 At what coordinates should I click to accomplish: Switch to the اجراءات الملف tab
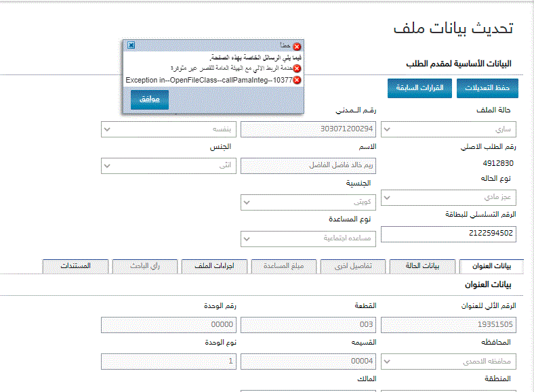coord(214,266)
